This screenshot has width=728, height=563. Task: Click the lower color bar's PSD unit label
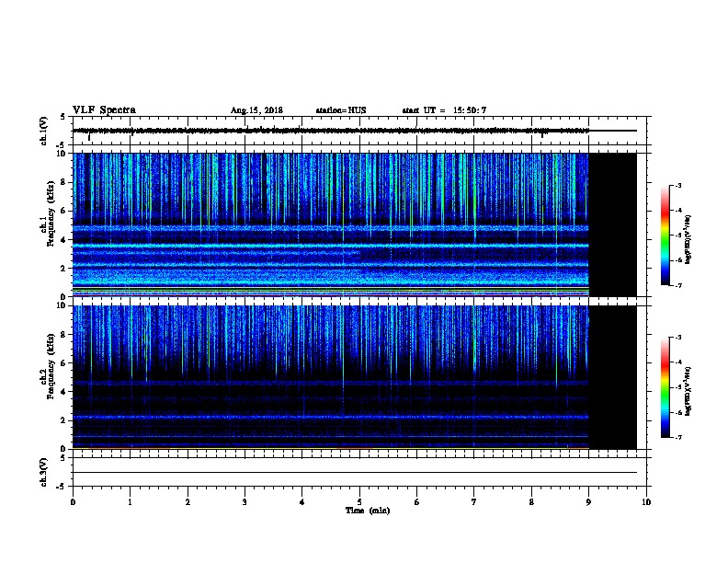pos(688,392)
